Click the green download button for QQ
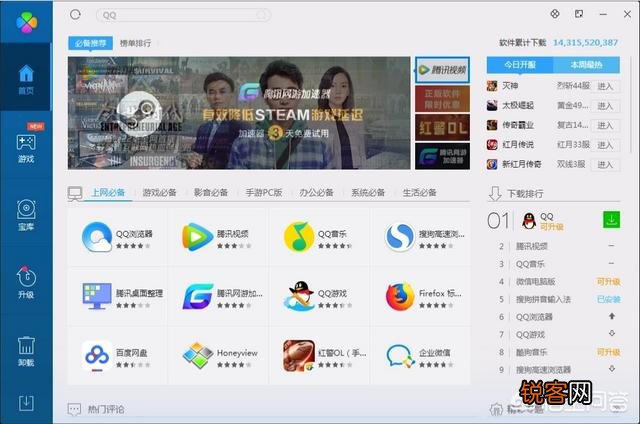This screenshot has height=424, width=640. (x=611, y=220)
